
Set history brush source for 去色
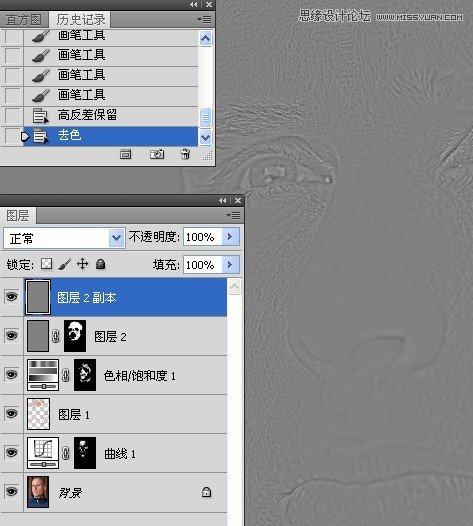(12, 136)
